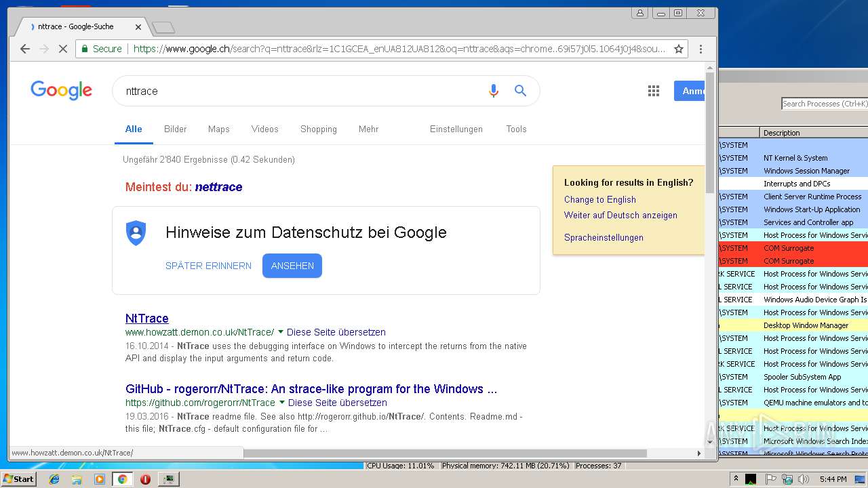The height and width of the screenshot is (488, 868).
Task: Open Spracheinstellungen
Action: [x=604, y=237]
